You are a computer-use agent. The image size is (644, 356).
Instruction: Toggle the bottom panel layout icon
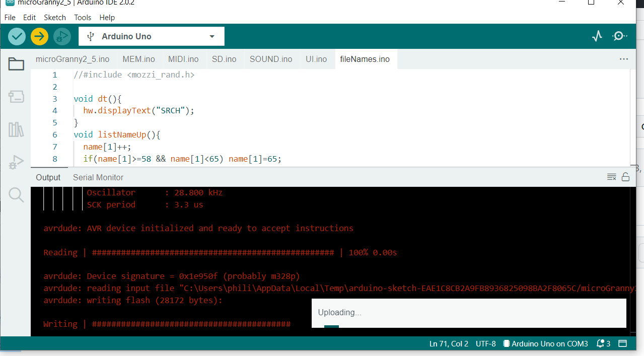click(623, 343)
